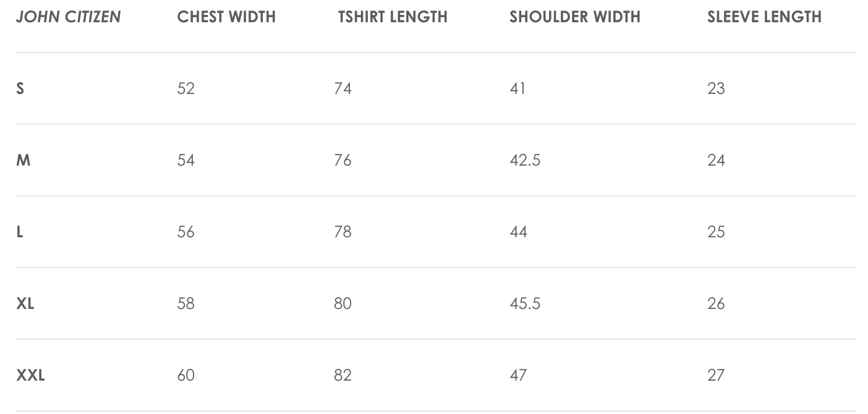Click shoulder width value 42.5
This screenshot has width=868, height=414.
pyautogui.click(x=525, y=160)
